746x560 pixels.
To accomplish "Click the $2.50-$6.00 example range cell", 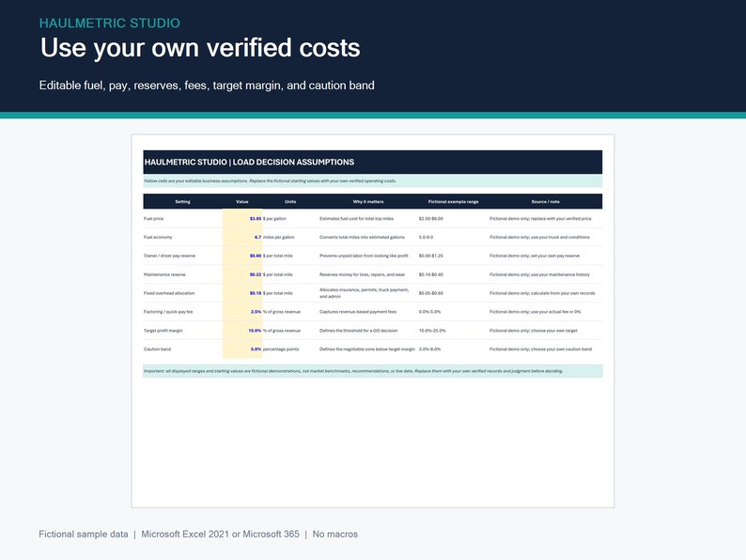I will tap(431, 219).
